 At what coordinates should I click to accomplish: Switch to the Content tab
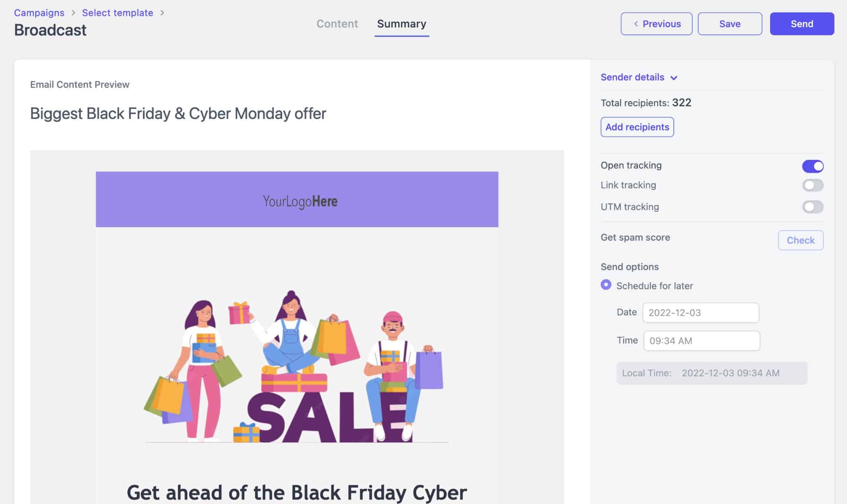pos(338,24)
